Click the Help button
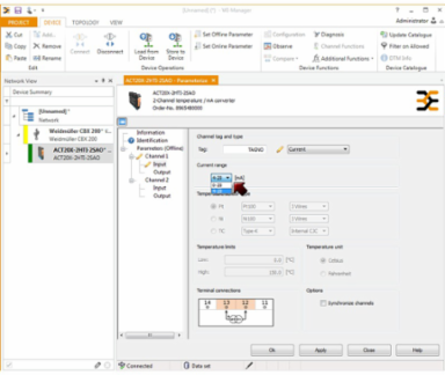The width and height of the screenshot is (445, 375). (417, 350)
